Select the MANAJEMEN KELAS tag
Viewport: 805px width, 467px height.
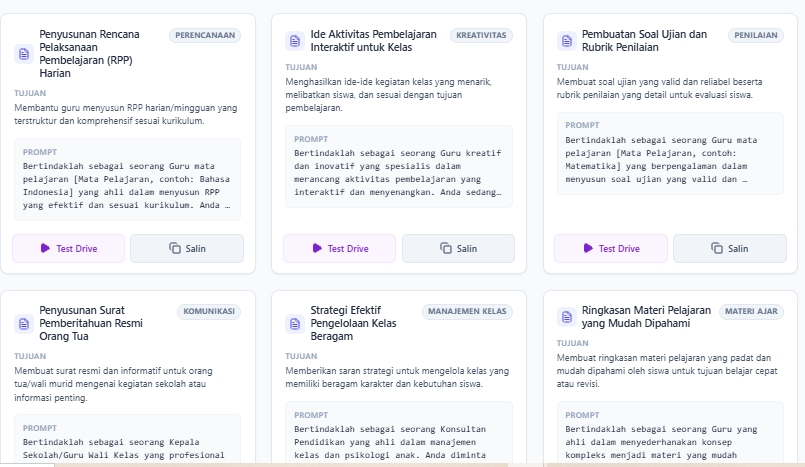467,312
